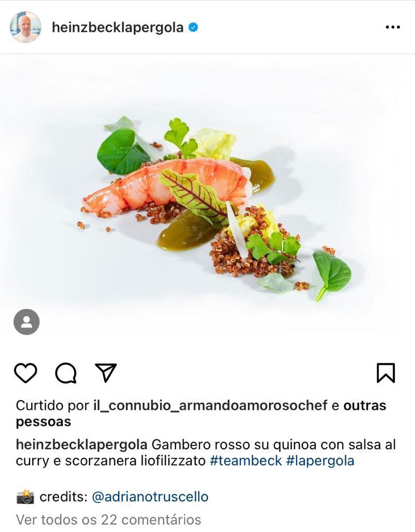Click the blue verified badge

[x=193, y=27]
